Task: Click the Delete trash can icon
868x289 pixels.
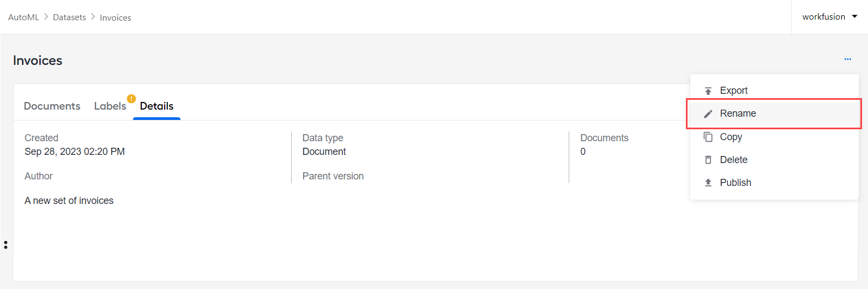Action: [708, 160]
